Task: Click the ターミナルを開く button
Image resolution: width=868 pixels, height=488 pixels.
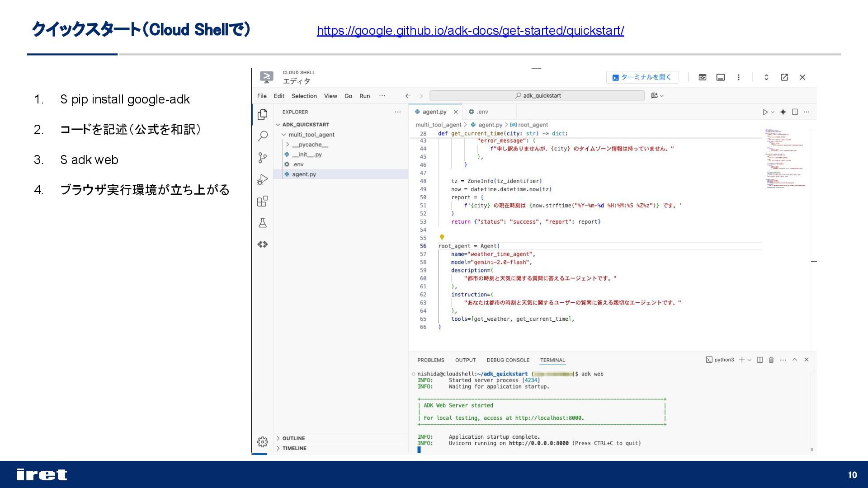Action: [642, 77]
